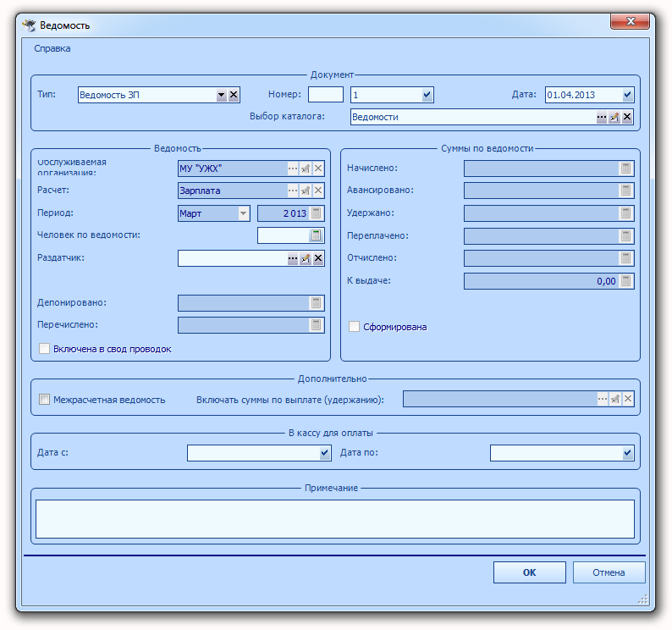The image size is (672, 630).
Task: Open calculator for К выдаче
Action: tap(626, 281)
